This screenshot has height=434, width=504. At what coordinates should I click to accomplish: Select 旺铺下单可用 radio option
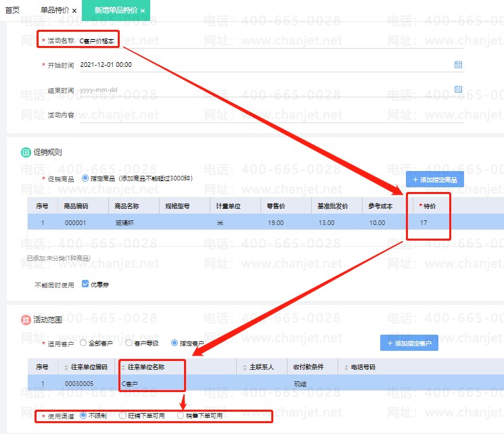point(122,415)
